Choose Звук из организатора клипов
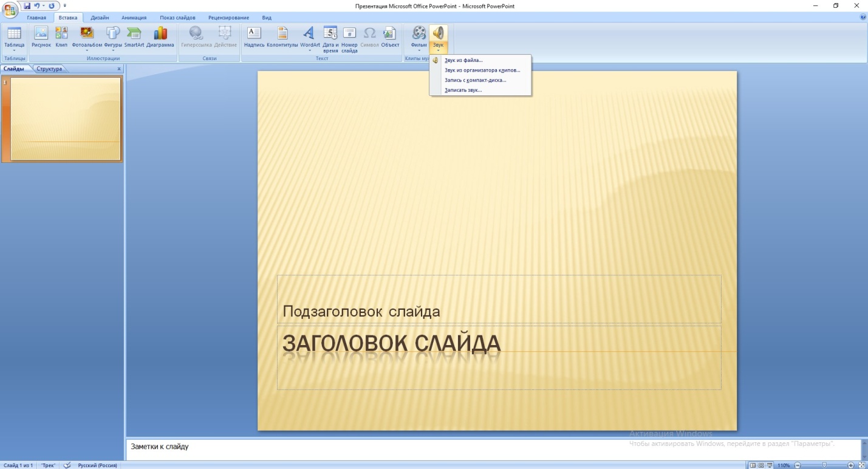868x469 pixels. click(x=480, y=70)
